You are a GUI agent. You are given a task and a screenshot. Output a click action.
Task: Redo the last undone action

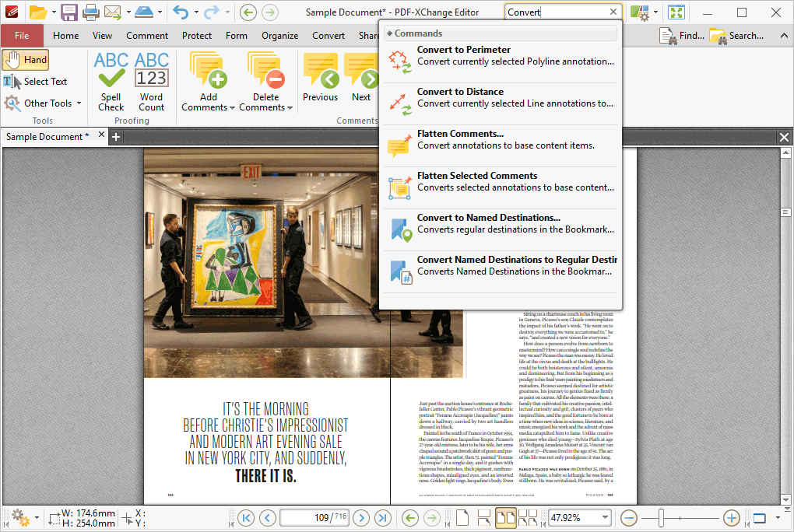point(212,12)
